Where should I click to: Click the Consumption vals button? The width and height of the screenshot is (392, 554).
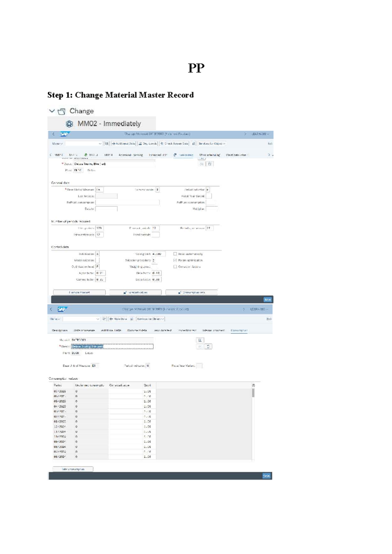point(191,292)
